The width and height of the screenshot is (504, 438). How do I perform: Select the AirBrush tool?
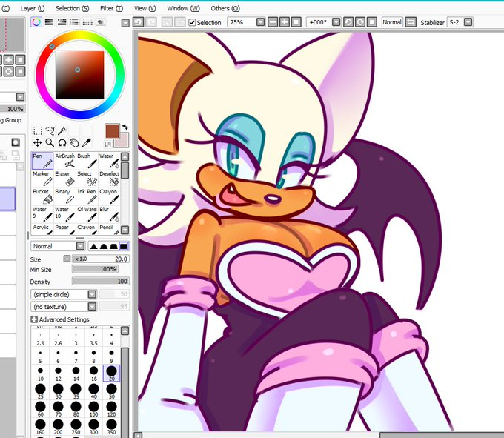click(64, 161)
